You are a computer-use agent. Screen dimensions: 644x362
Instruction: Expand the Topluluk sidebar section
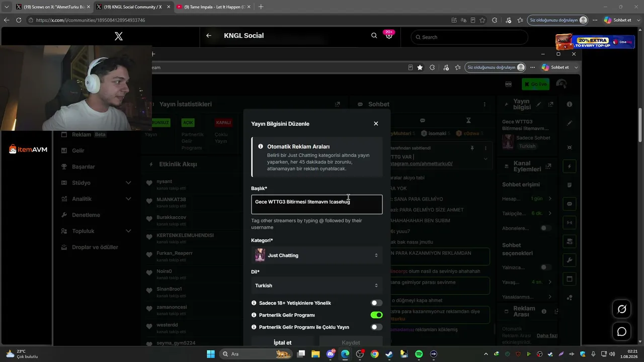tap(128, 231)
